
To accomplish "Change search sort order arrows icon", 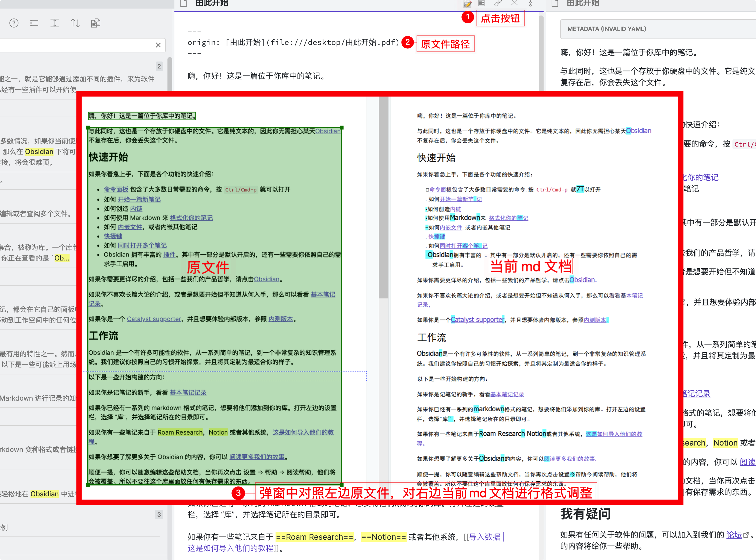I will 75,23.
